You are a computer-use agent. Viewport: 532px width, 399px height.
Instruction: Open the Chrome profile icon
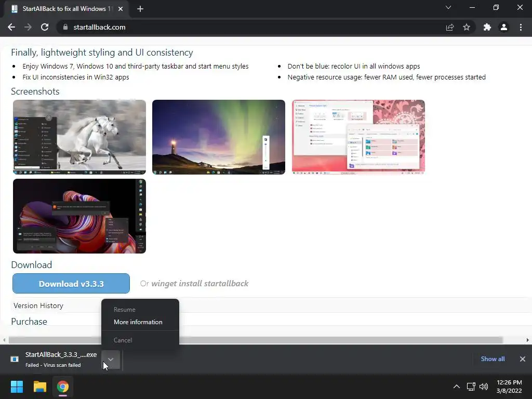tap(504, 27)
